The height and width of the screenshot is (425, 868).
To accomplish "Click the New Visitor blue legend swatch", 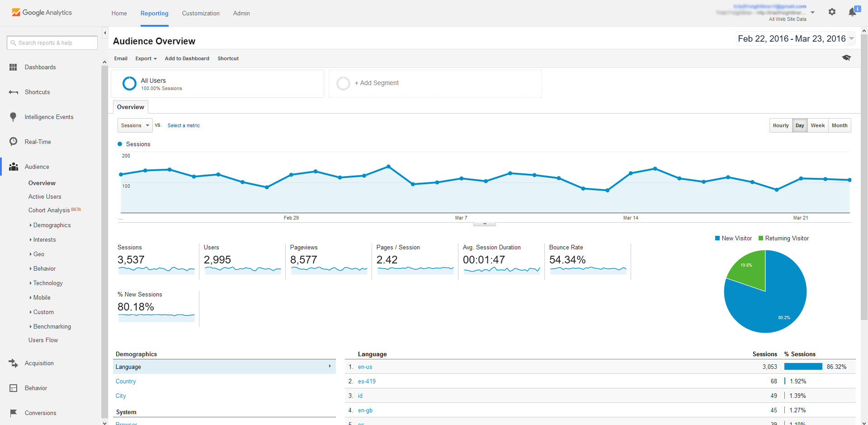I will 717,238.
